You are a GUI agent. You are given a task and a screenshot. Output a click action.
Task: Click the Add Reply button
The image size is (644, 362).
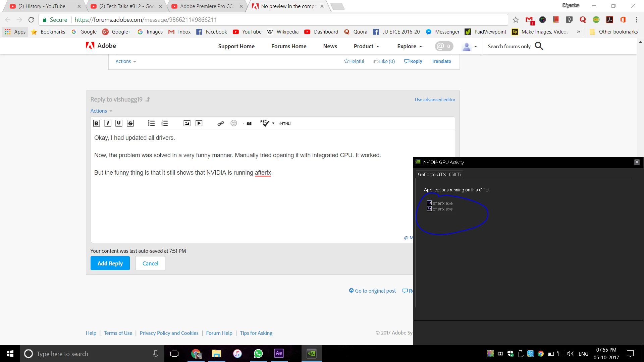(x=110, y=263)
